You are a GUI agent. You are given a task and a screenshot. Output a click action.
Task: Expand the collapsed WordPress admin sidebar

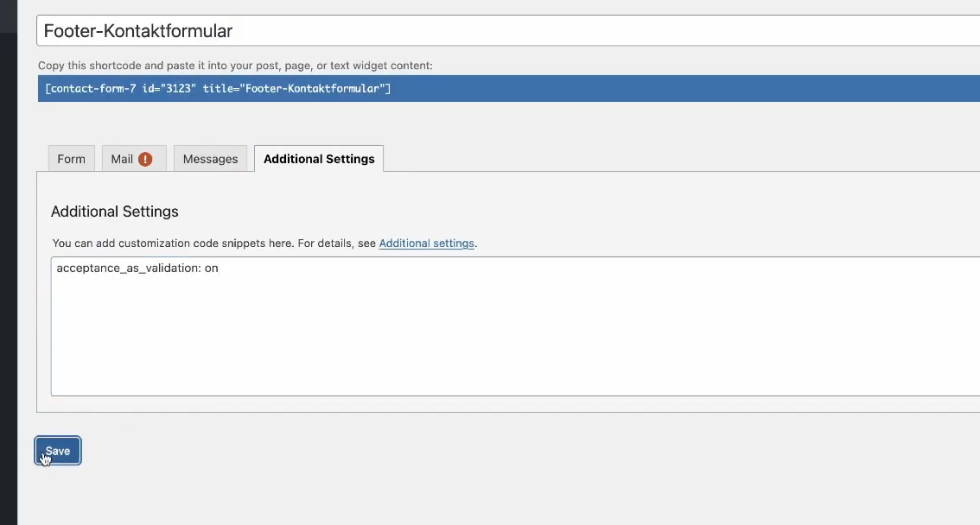[x=9, y=259]
